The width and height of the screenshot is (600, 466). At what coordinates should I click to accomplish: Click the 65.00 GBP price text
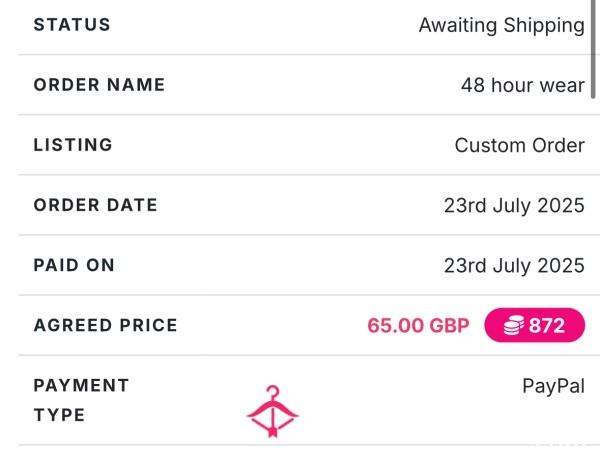pyautogui.click(x=418, y=326)
